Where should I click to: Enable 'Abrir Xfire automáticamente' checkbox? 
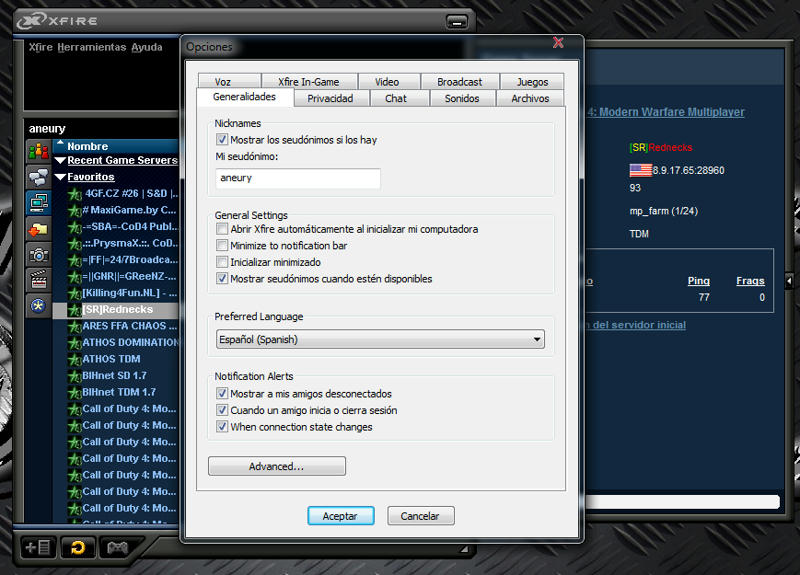point(221,229)
